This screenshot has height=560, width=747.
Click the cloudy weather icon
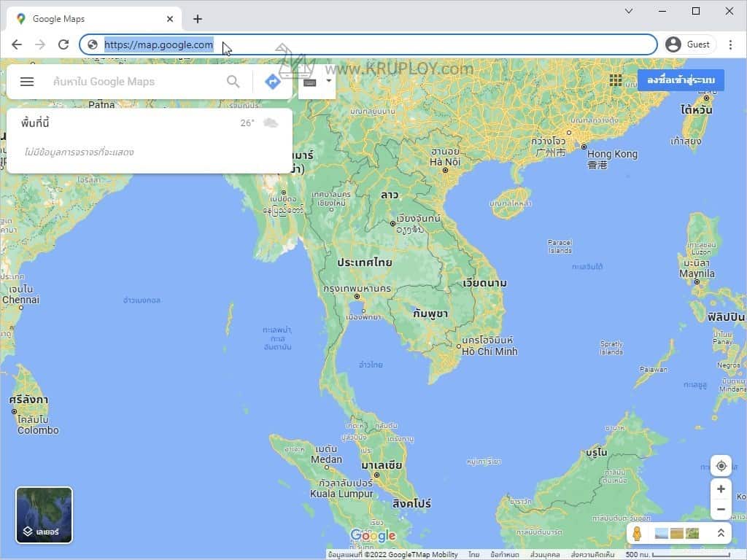[x=271, y=123]
